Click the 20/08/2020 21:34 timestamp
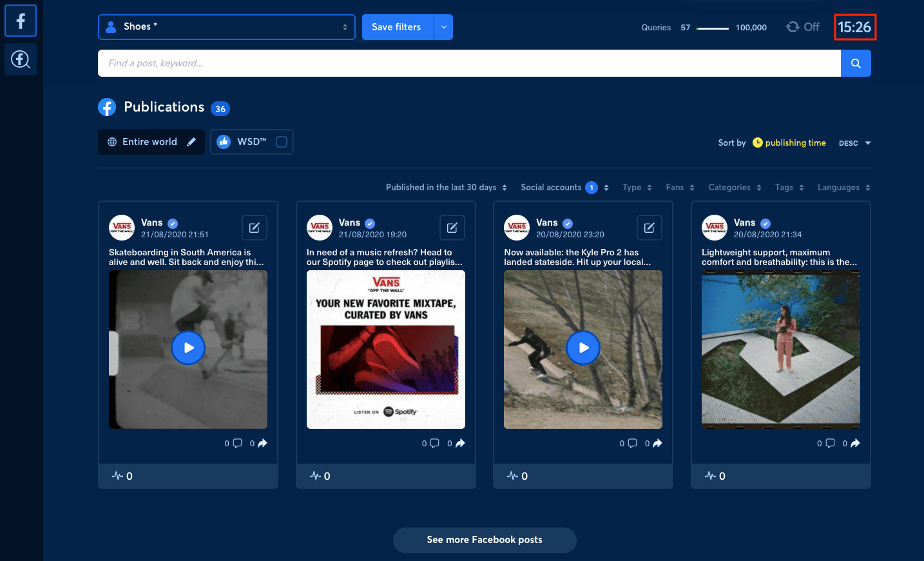924x561 pixels. (x=768, y=235)
